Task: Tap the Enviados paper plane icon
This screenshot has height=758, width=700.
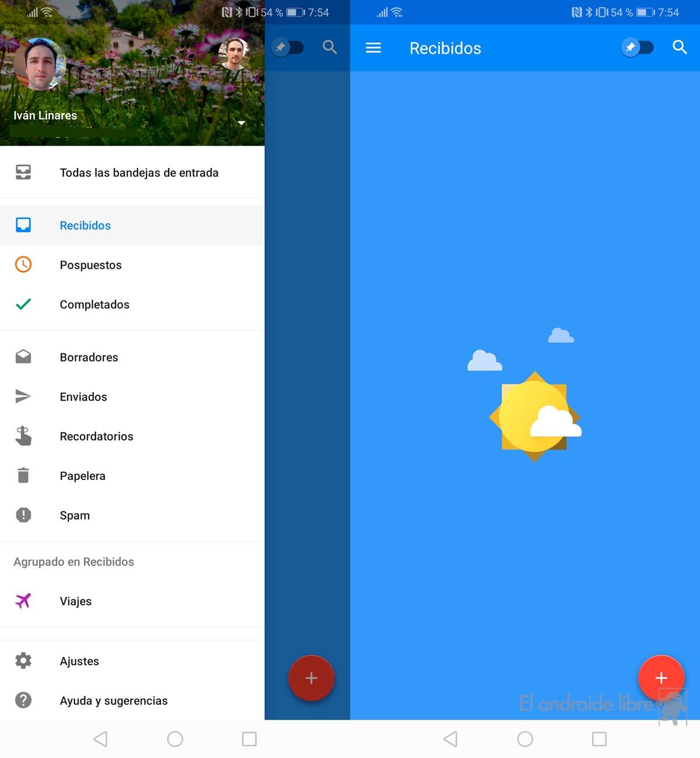Action: (23, 396)
